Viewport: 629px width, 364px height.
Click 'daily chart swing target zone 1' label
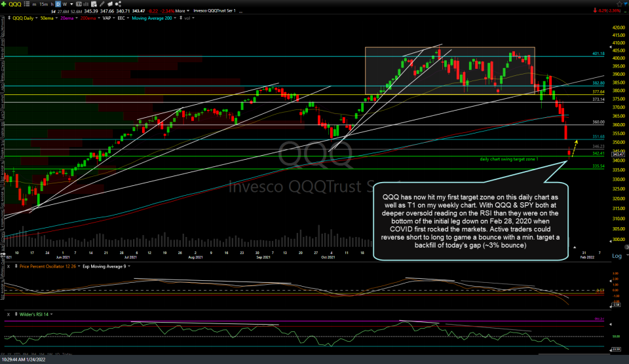pyautogui.click(x=508, y=159)
